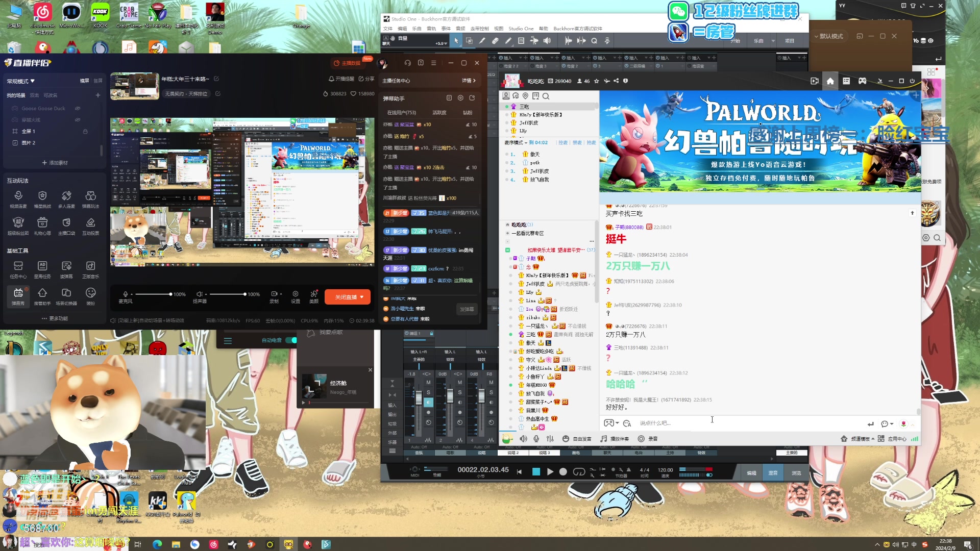Screen dimensions: 980x551
Task: Click the YY search magnifier icon
Action: pyautogui.click(x=546, y=96)
